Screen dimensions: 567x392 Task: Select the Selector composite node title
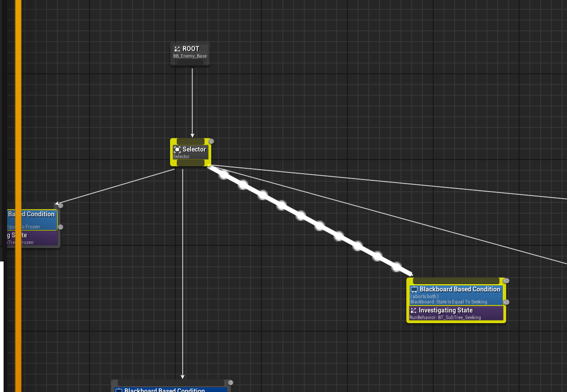(x=194, y=149)
